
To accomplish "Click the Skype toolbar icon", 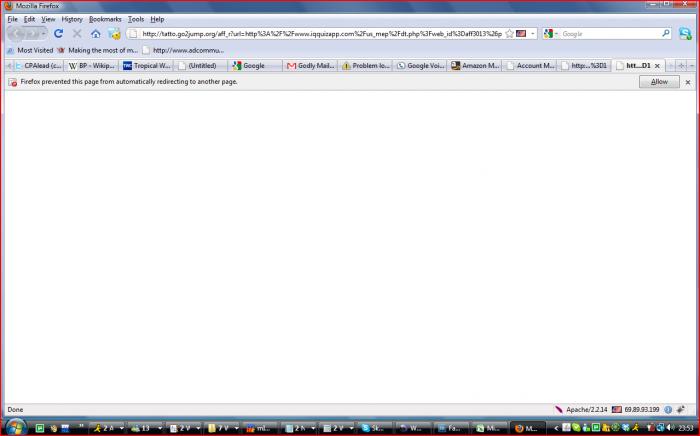I will pyautogui.click(x=685, y=33).
